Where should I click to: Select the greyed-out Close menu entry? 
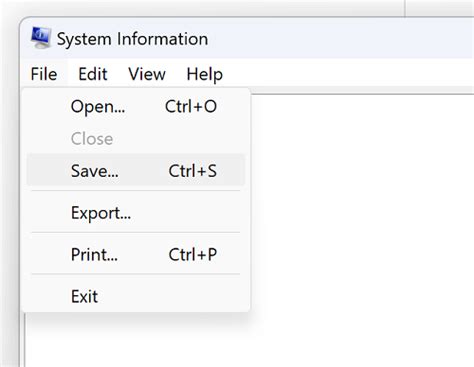pos(136,139)
